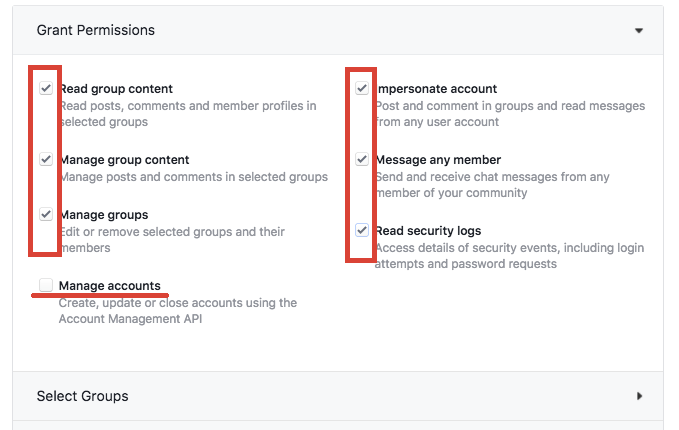Toggle the Message any member checkbox
Screen dimensions: 679x430
click(x=362, y=160)
